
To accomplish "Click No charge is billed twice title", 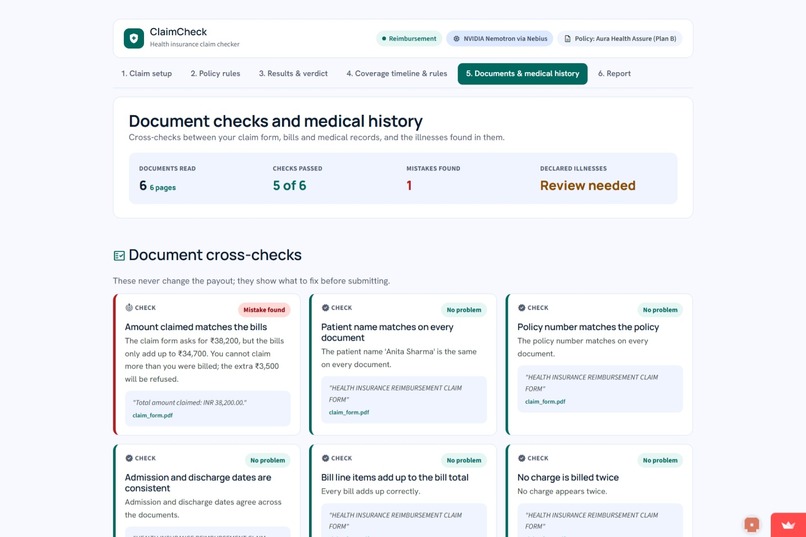I will 568,477.
